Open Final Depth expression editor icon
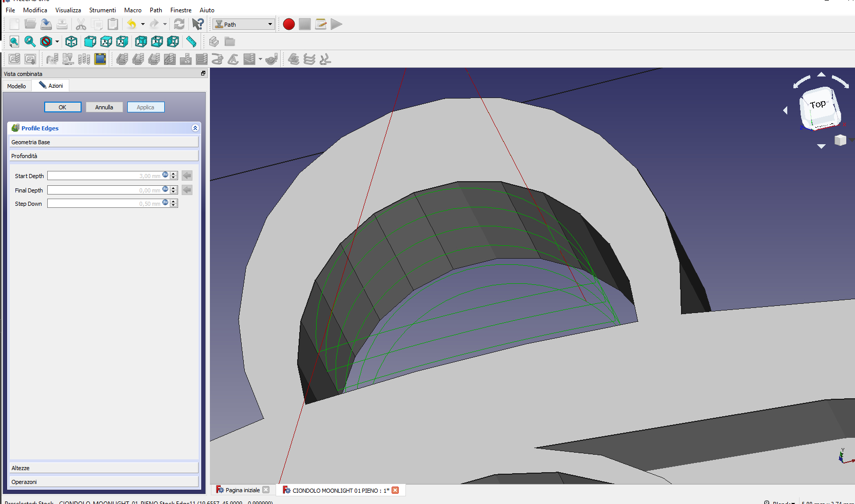Screen dimensions: 855x504 pyautogui.click(x=165, y=189)
